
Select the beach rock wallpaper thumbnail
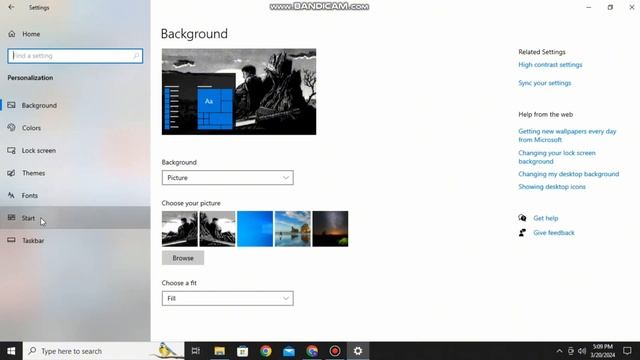[x=293, y=229]
